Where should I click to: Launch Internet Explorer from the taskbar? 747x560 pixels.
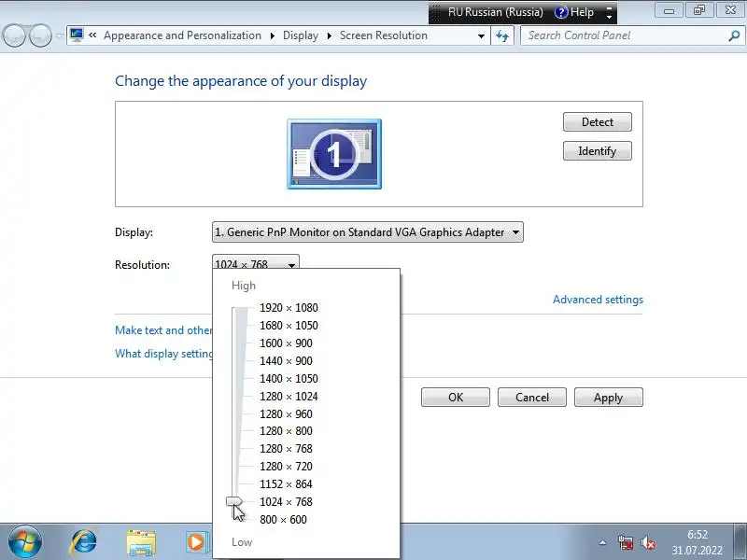[x=83, y=542]
